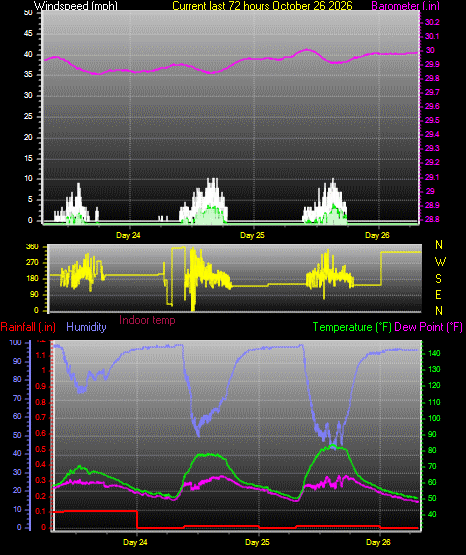Click the windspeed scale value 25
The width and height of the screenshot is (466, 555).
click(28, 116)
